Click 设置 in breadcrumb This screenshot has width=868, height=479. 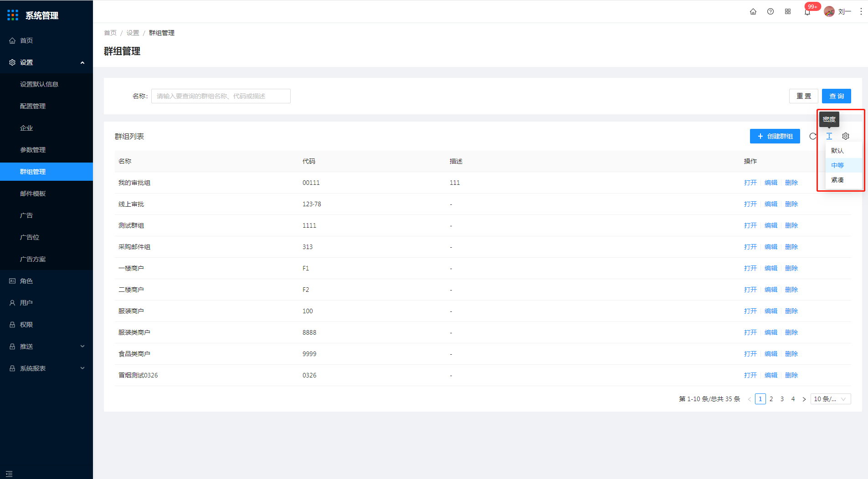[133, 33]
